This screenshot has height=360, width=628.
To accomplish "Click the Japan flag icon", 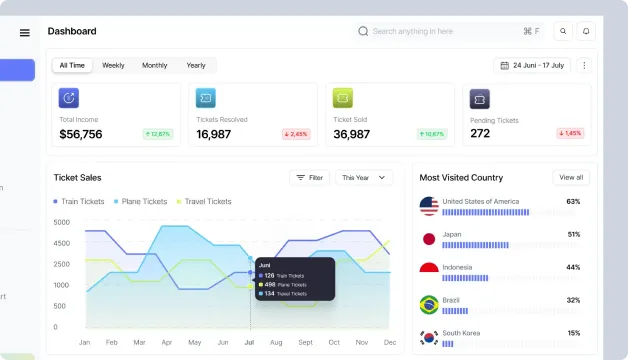I will click(429, 239).
